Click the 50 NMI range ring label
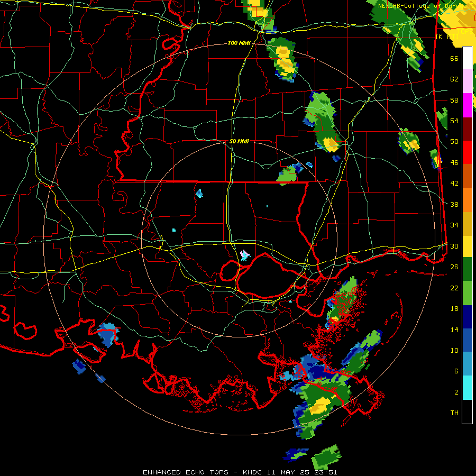Image resolution: width=476 pixels, height=476 pixels. [x=239, y=141]
